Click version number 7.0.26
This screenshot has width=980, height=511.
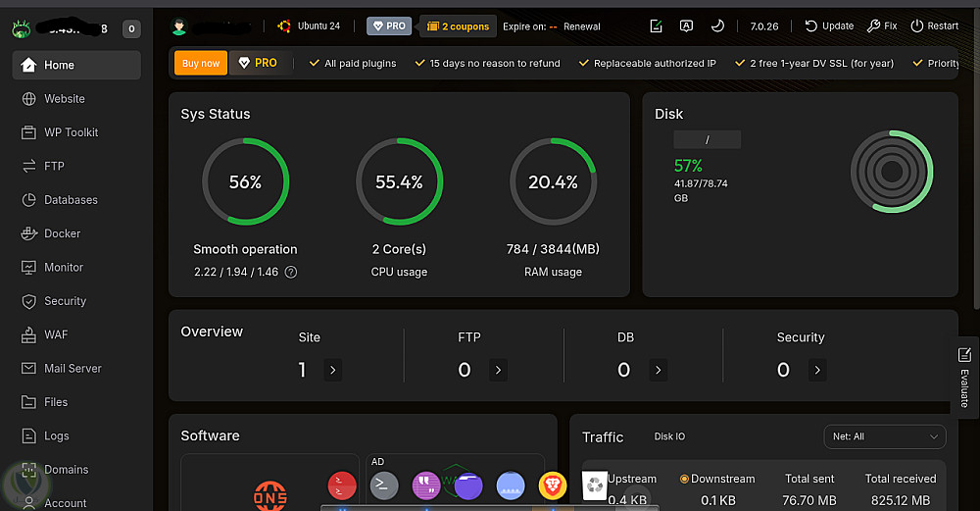pyautogui.click(x=764, y=26)
